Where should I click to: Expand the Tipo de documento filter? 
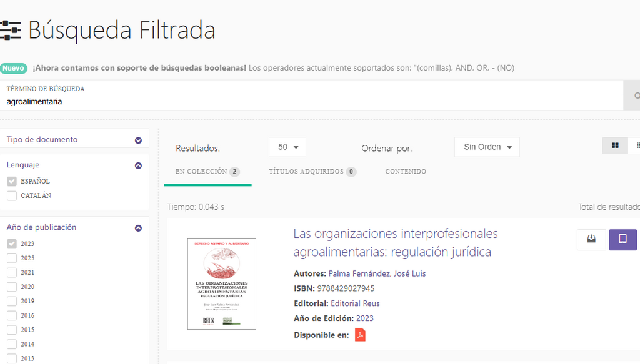point(138,140)
